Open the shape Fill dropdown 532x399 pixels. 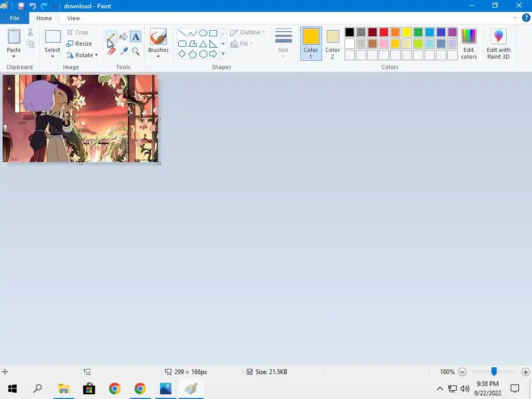click(x=241, y=44)
